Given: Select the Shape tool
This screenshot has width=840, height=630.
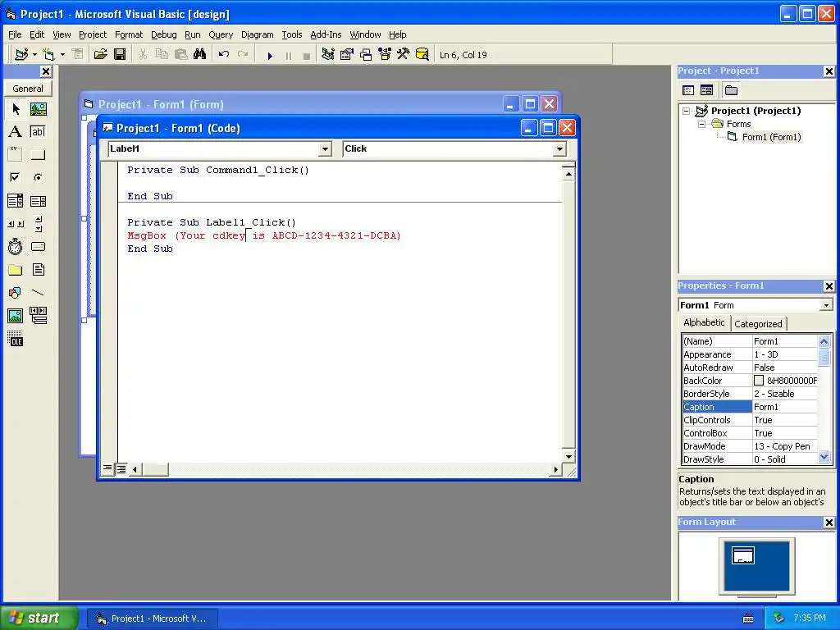Looking at the screenshot, I should 16,293.
